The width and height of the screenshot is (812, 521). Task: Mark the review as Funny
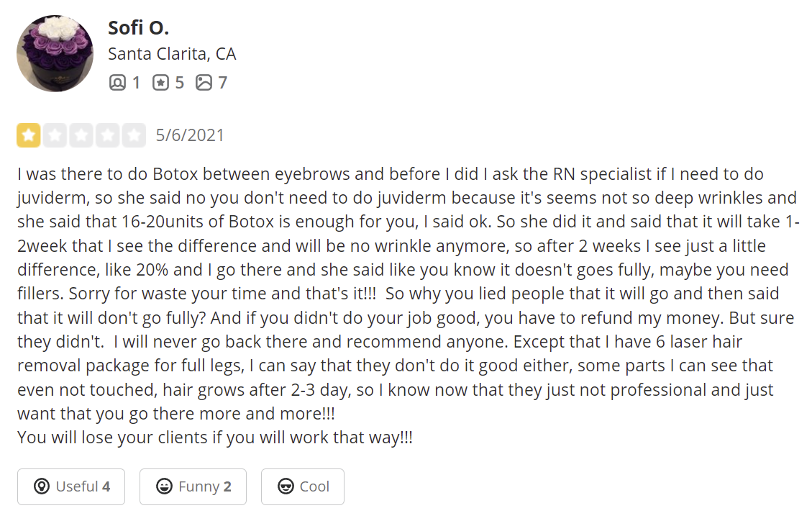click(x=193, y=487)
